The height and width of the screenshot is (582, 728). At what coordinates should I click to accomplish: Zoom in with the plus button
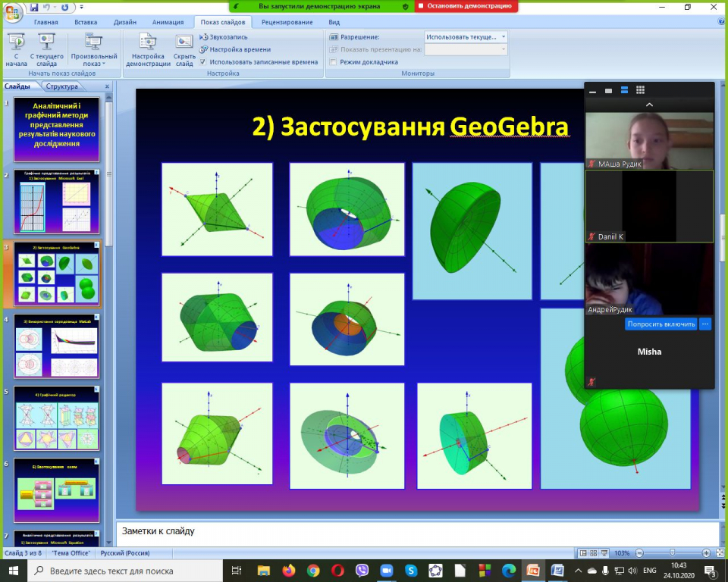[x=706, y=552]
